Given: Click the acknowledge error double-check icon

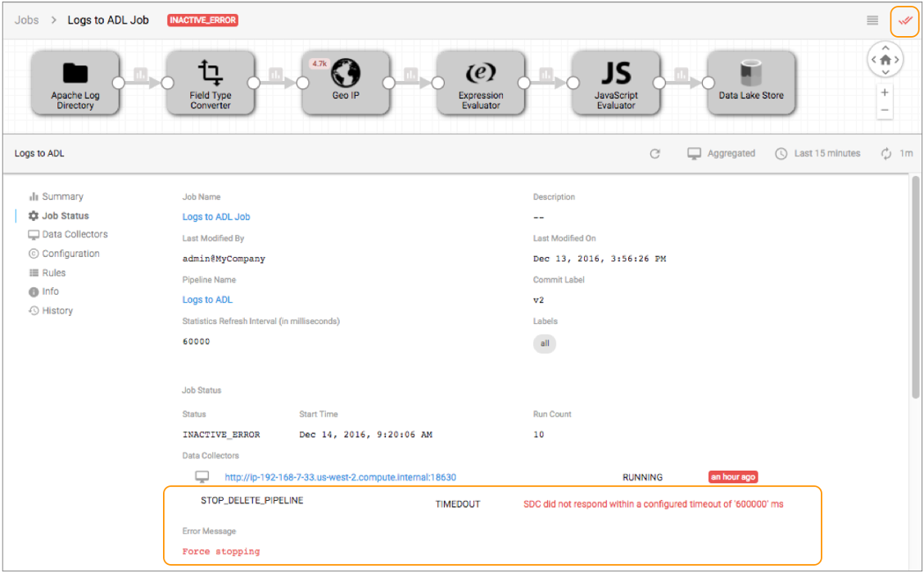Looking at the screenshot, I should 904,21.
